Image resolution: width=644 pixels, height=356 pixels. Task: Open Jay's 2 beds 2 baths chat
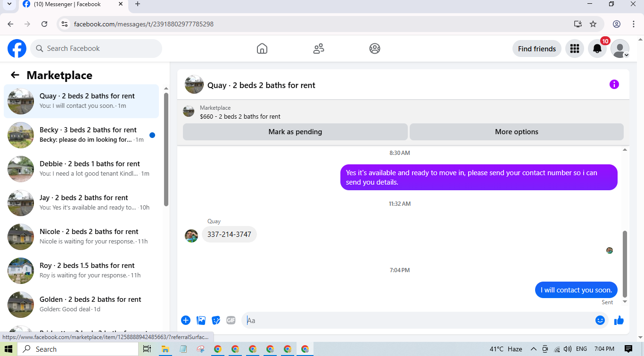[82, 203]
